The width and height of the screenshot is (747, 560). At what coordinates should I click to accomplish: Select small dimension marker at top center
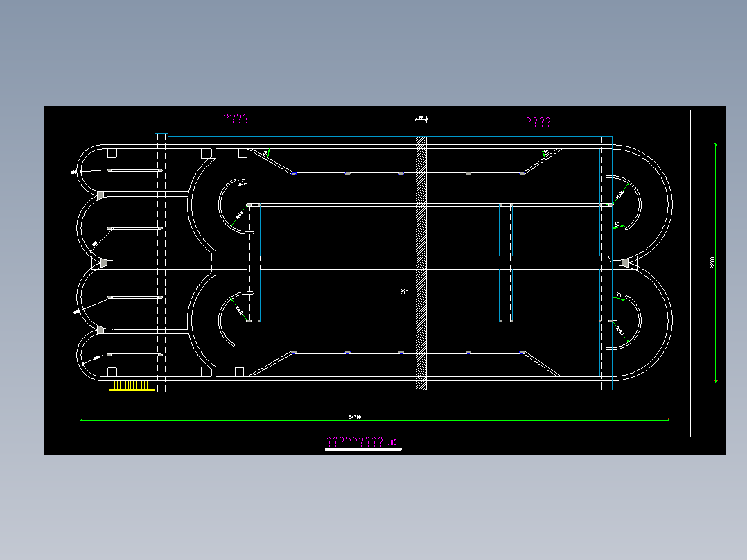421,119
